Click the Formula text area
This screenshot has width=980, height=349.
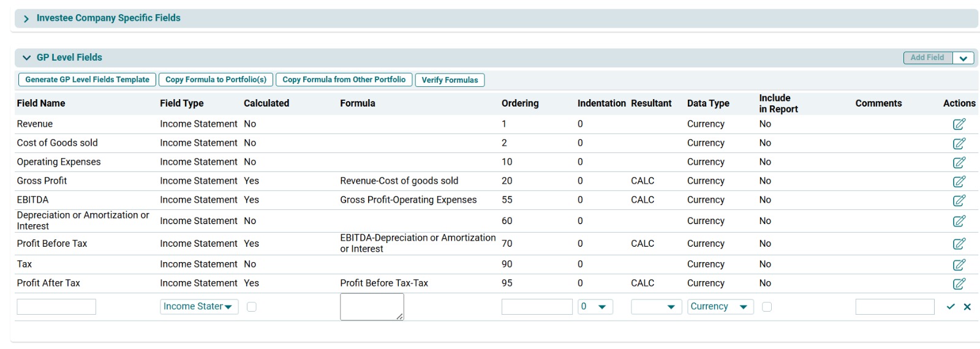click(371, 306)
